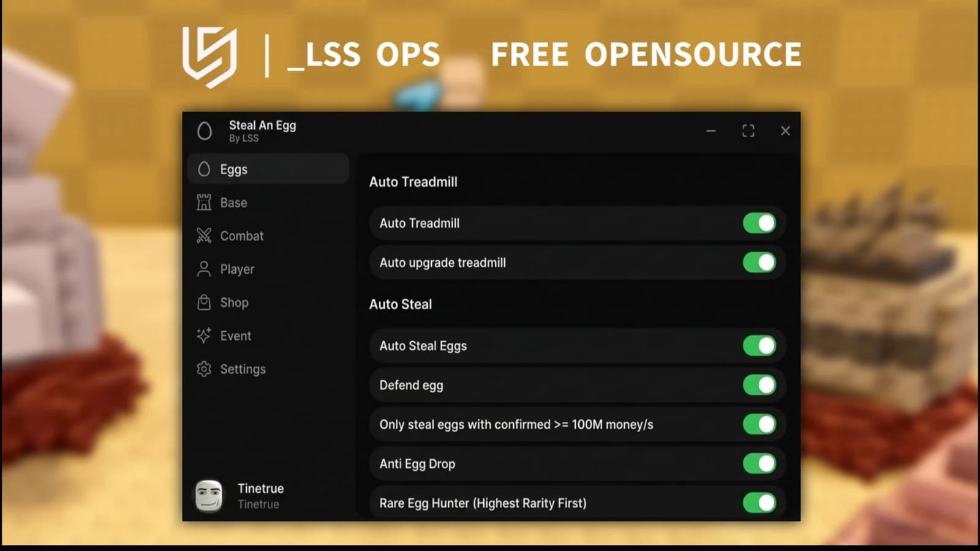This screenshot has height=551, width=980.
Task: Click the Eggs sidebar egg icon
Action: (204, 170)
